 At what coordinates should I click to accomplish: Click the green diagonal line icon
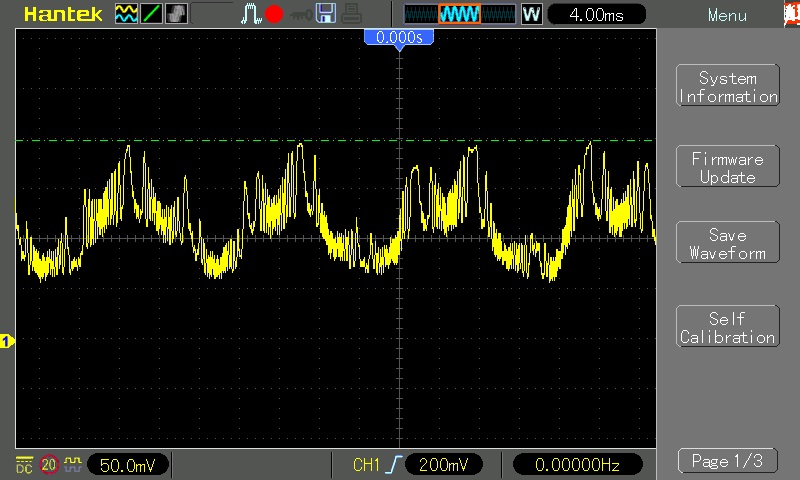(152, 14)
